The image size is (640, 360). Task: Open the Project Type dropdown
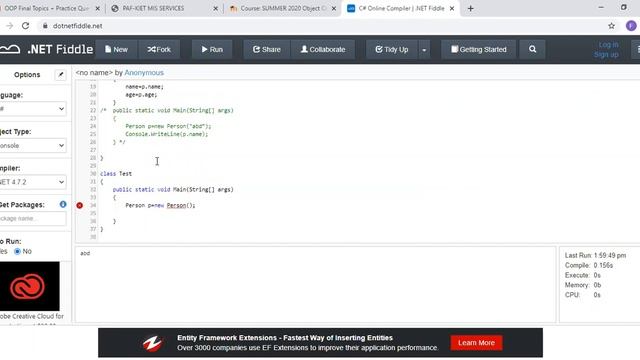pyautogui.click(x=33, y=145)
